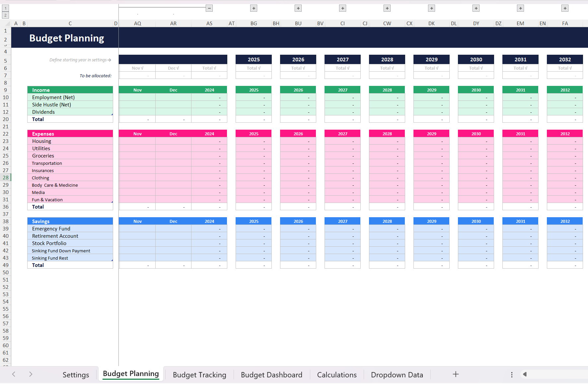Image resolution: width=588 pixels, height=384 pixels.
Task: Add a new worksheet with the plus icon
Action: click(456, 374)
